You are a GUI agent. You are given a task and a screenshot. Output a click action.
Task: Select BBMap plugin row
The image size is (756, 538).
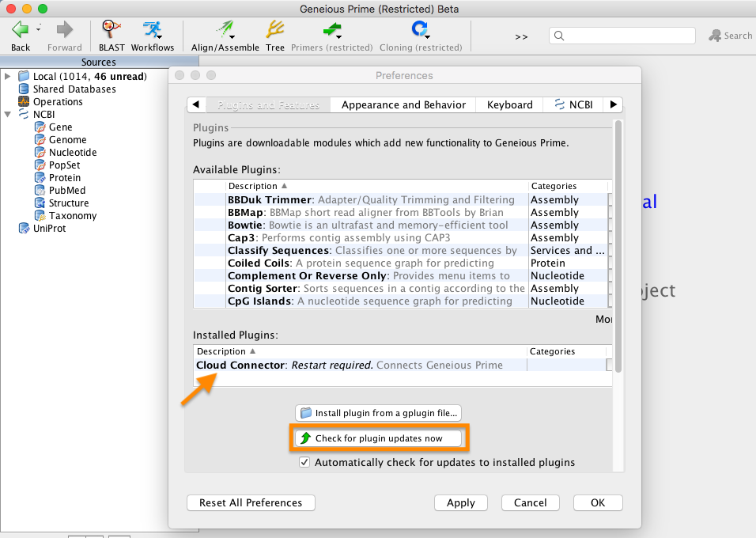pos(401,212)
